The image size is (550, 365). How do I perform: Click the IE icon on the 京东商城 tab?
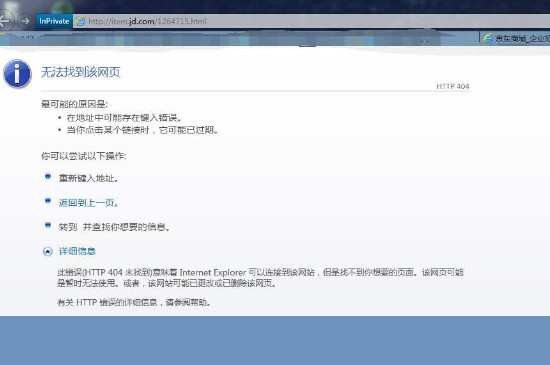pyautogui.click(x=488, y=38)
